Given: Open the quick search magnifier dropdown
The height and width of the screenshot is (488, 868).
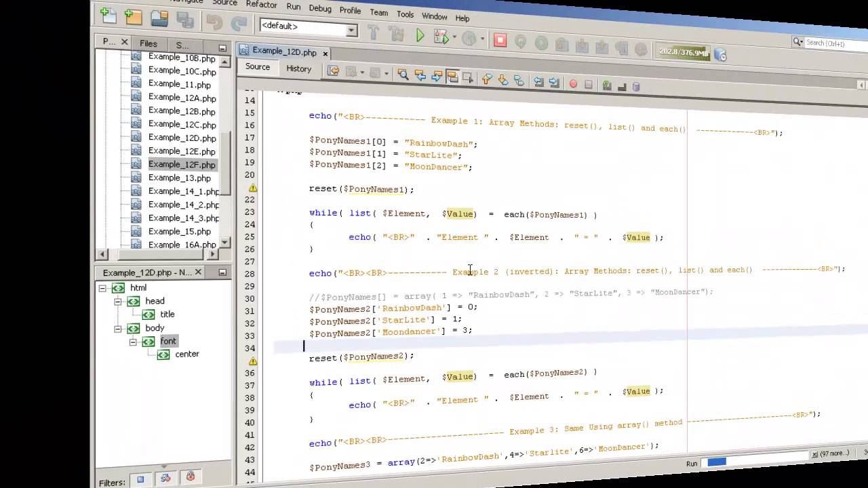Looking at the screenshot, I should coord(798,42).
